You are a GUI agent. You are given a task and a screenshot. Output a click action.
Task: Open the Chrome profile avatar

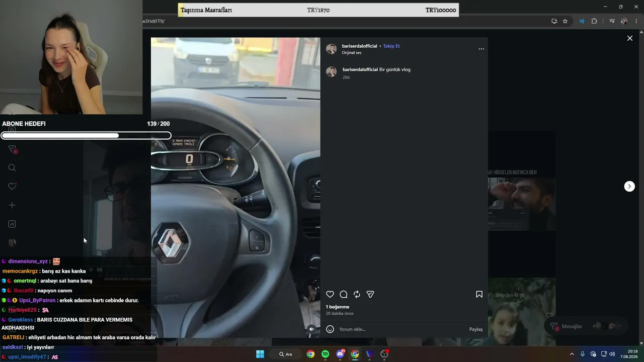point(624,21)
